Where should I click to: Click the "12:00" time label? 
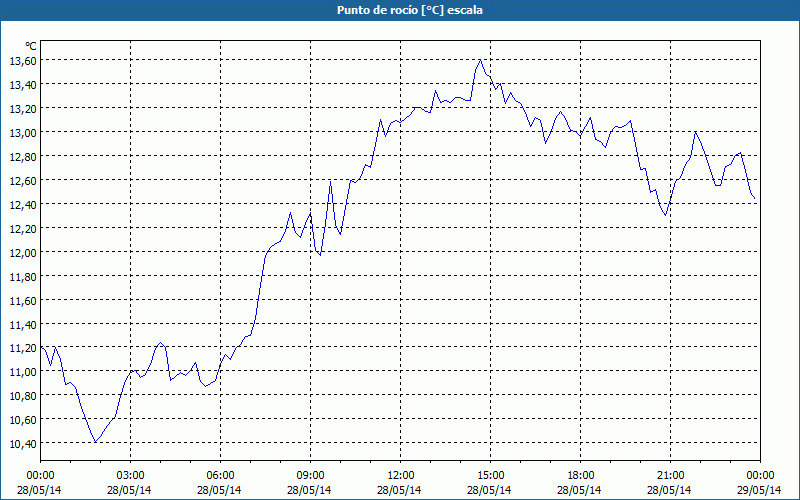(401, 475)
